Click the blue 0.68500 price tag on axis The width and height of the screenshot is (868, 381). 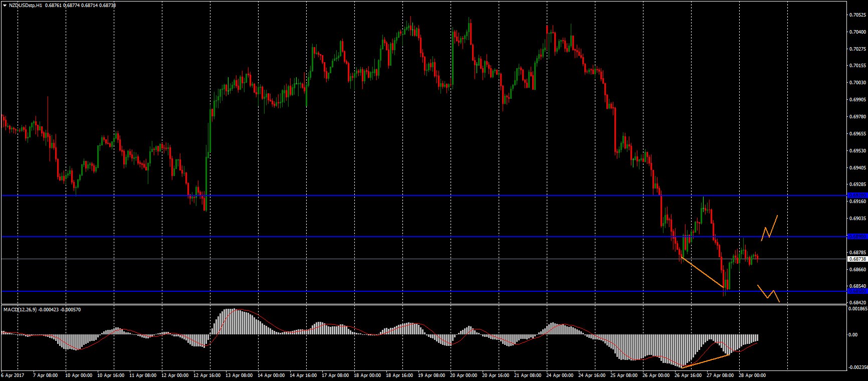click(856, 291)
